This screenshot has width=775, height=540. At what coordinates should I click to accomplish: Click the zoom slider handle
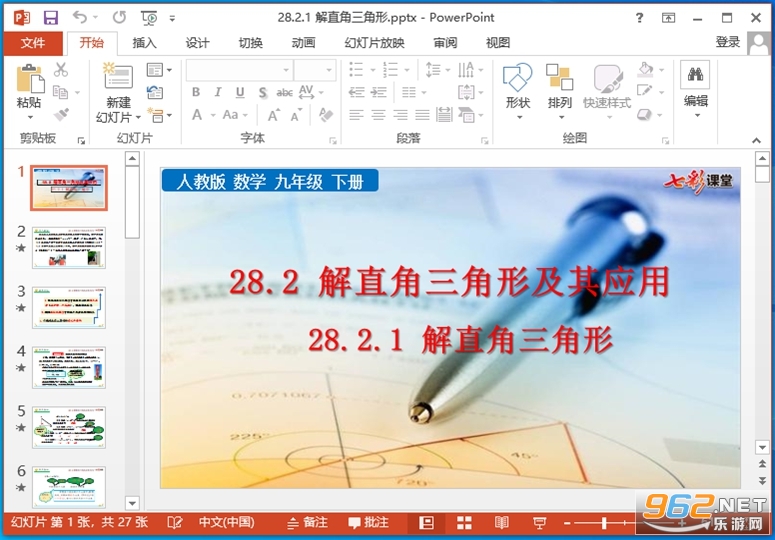[604, 523]
